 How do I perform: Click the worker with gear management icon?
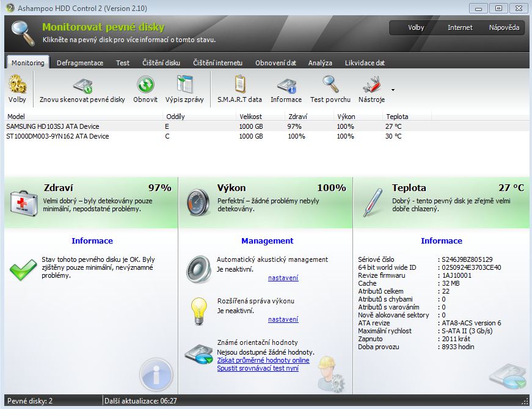tap(331, 374)
